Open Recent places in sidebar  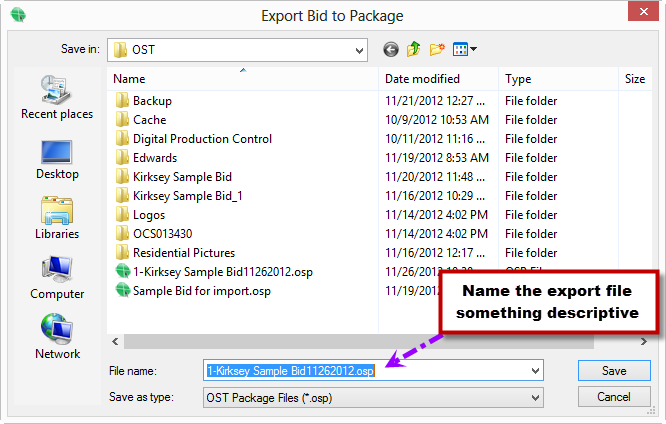(x=57, y=98)
